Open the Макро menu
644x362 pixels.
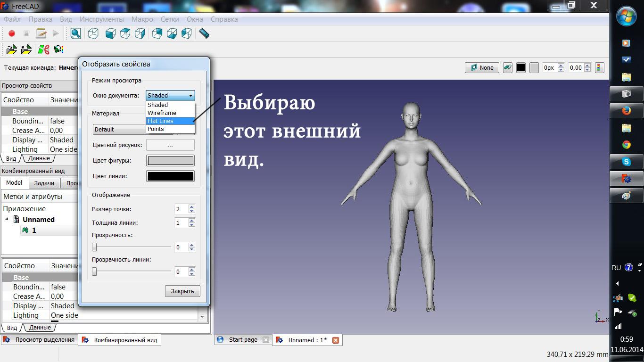(142, 19)
